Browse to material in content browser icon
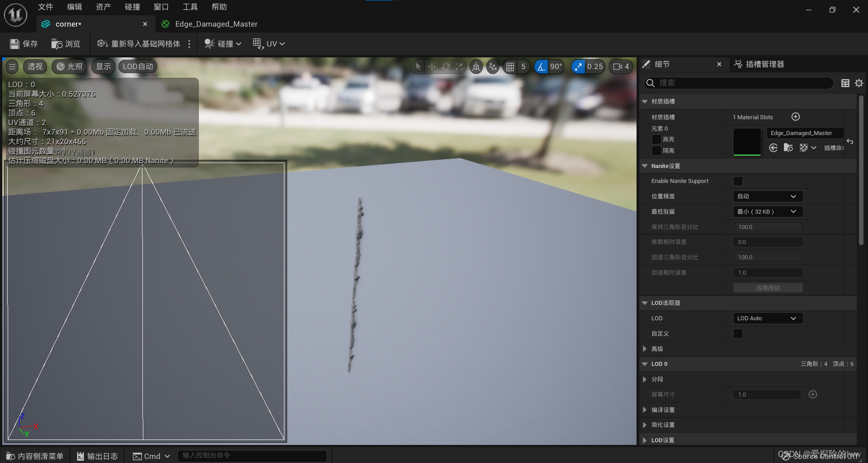Screen dimensions: 868x463 (788, 148)
